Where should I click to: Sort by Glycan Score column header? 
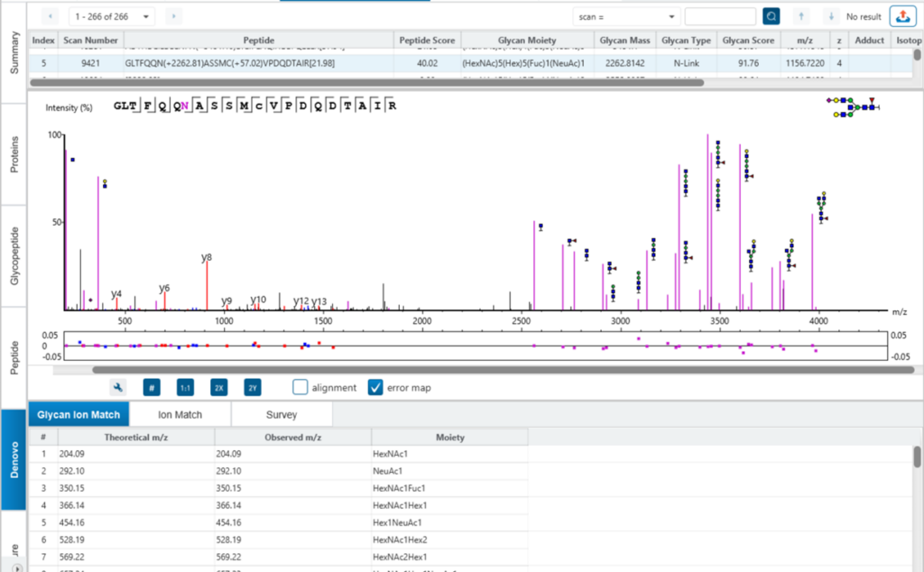point(748,40)
